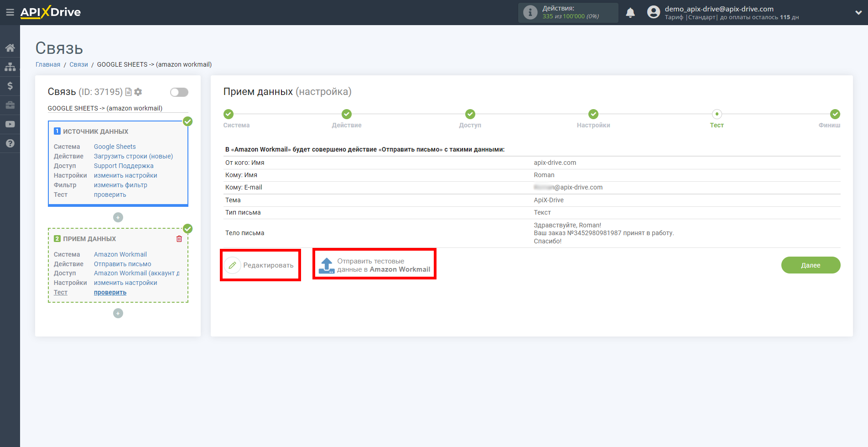
Task: Click the apix-drive.com sender value
Action: click(x=555, y=163)
